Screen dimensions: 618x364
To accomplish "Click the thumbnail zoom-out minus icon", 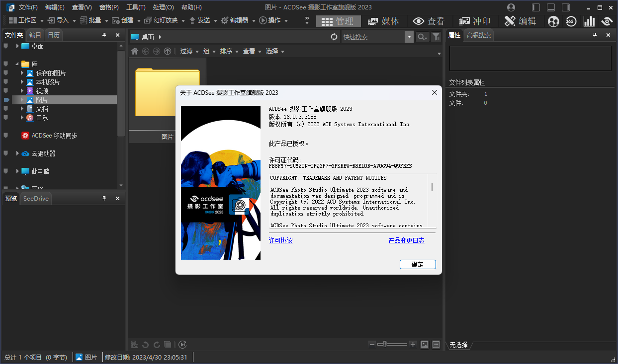I will tap(372, 344).
